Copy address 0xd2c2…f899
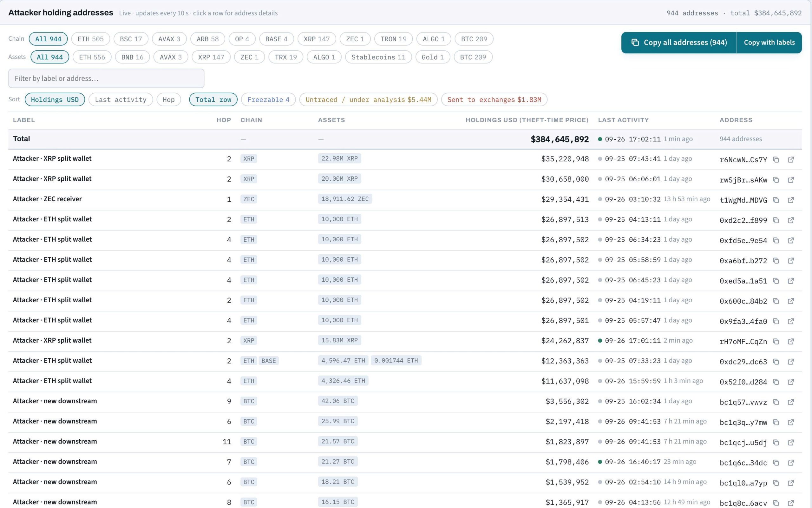 click(x=776, y=220)
